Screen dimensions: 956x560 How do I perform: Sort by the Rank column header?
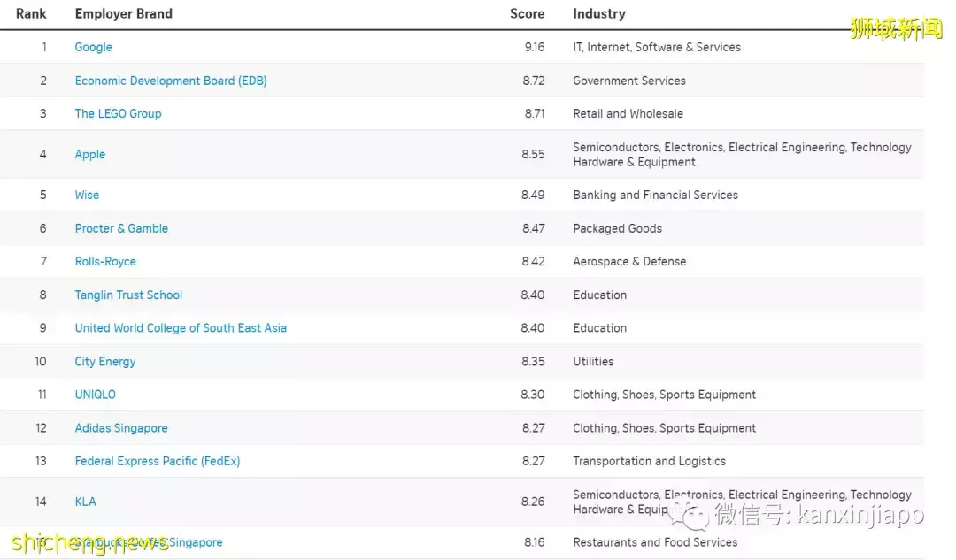(31, 14)
